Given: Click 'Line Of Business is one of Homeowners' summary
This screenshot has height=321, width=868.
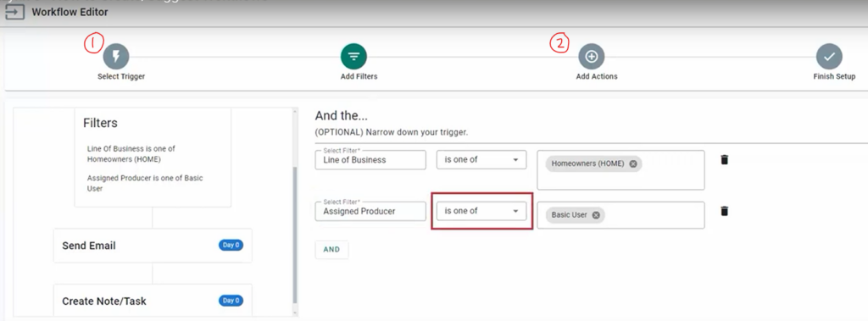Looking at the screenshot, I should [x=131, y=154].
